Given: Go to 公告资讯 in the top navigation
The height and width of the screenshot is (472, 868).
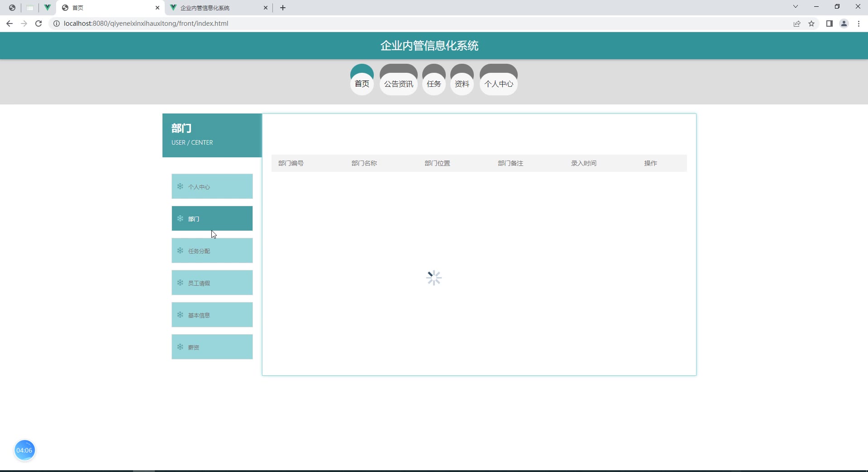Looking at the screenshot, I should (x=398, y=84).
